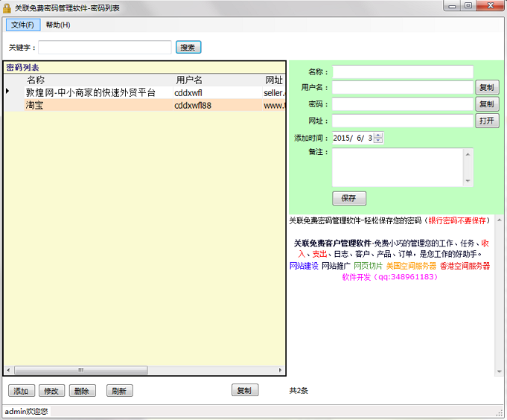The image size is (507, 420).
Task: Click the window resize grip in status bar
Action: pos(500,413)
